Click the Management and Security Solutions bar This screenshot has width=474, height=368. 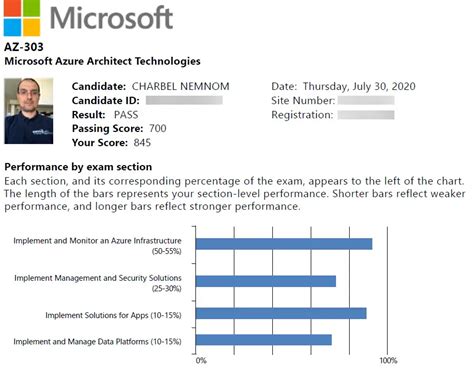tap(266, 281)
